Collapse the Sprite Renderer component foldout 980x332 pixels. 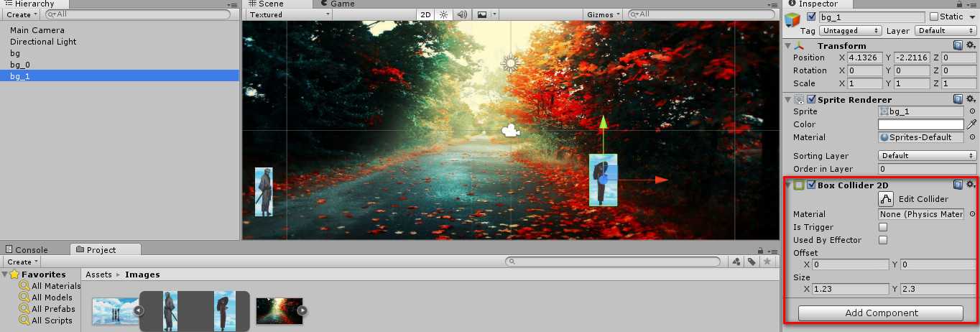coord(789,99)
